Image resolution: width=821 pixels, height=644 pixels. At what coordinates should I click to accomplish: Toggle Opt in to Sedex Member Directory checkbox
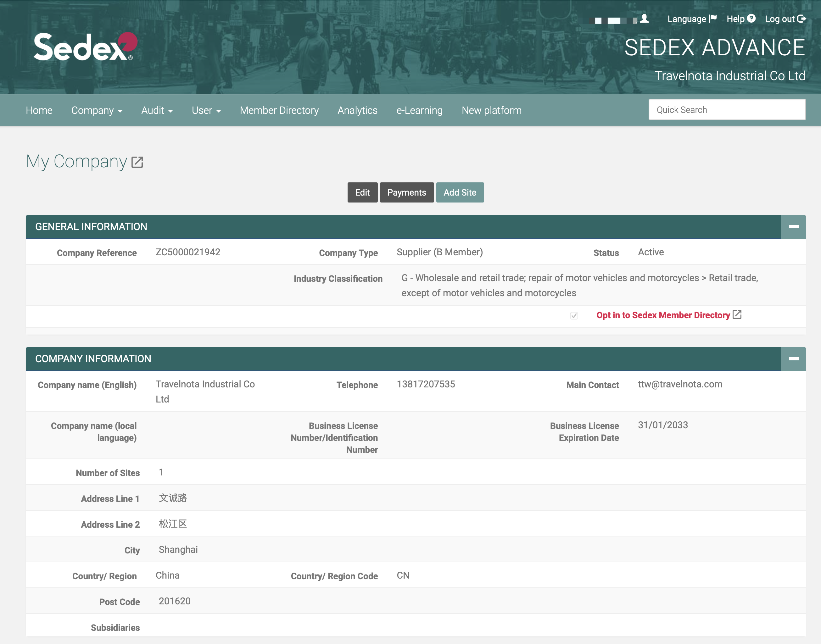[x=574, y=316]
